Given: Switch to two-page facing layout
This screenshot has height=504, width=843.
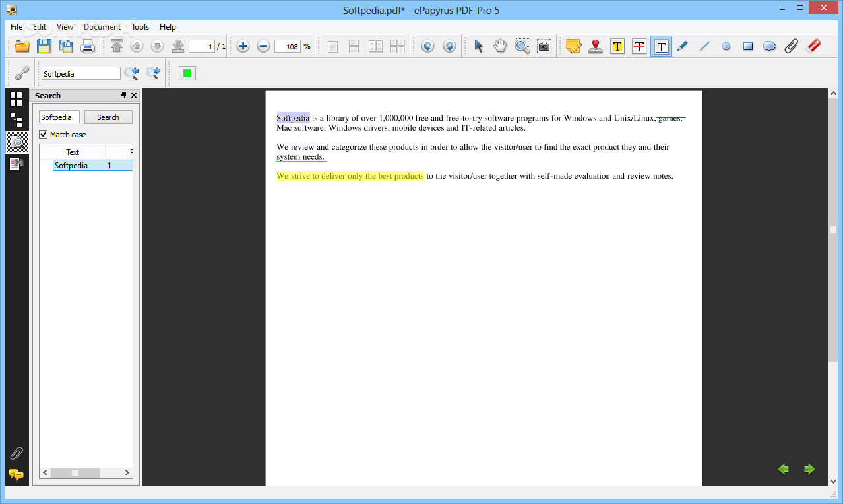Looking at the screenshot, I should pyautogui.click(x=375, y=46).
